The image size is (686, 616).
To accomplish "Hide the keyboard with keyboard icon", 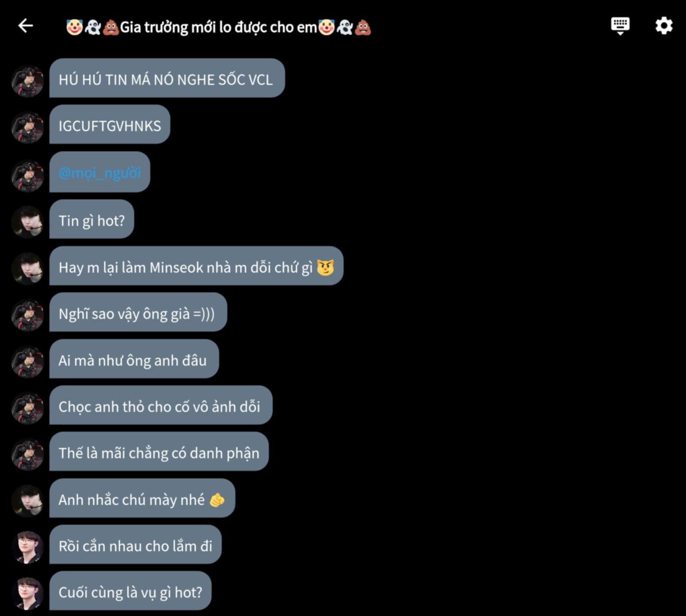I will coord(620,26).
